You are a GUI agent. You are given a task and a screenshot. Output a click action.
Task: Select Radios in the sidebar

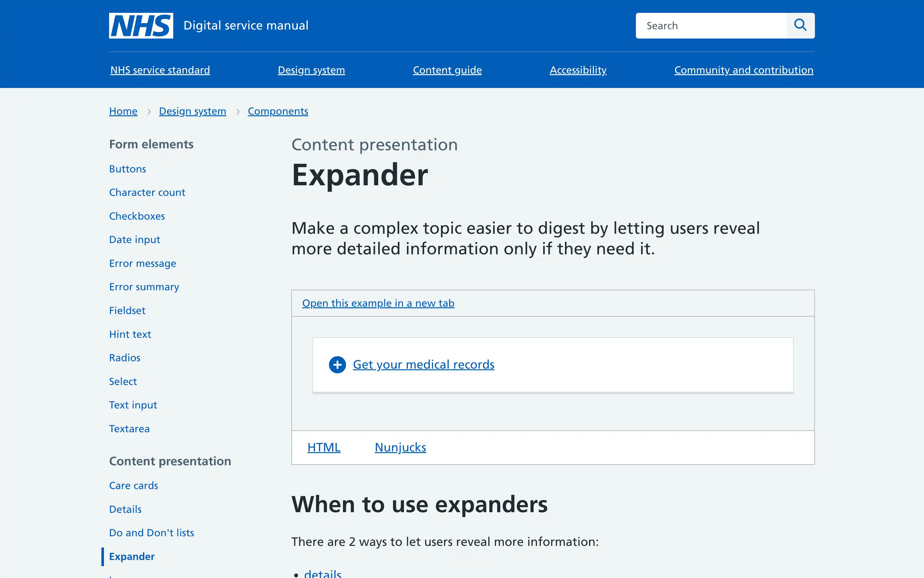124,358
